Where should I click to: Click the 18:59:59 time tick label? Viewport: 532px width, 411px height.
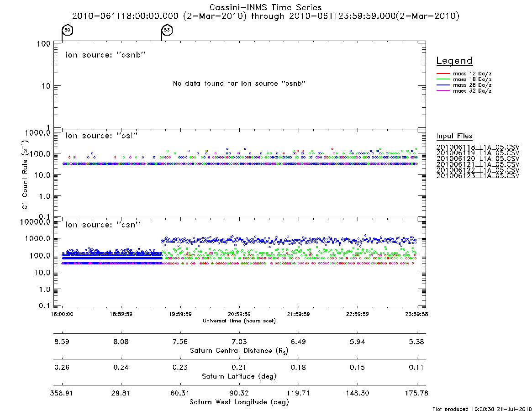121,314
